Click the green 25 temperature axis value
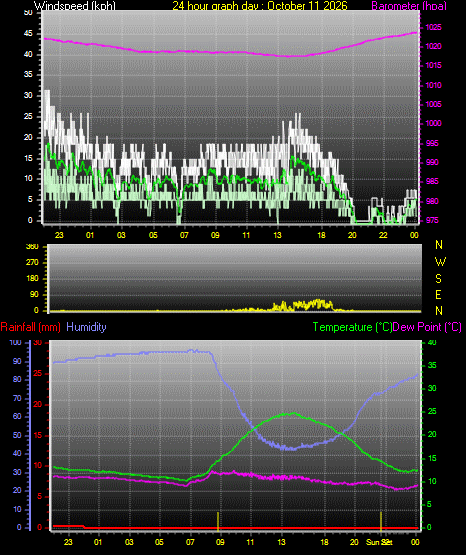This screenshot has width=466, height=555. pyautogui.click(x=432, y=412)
